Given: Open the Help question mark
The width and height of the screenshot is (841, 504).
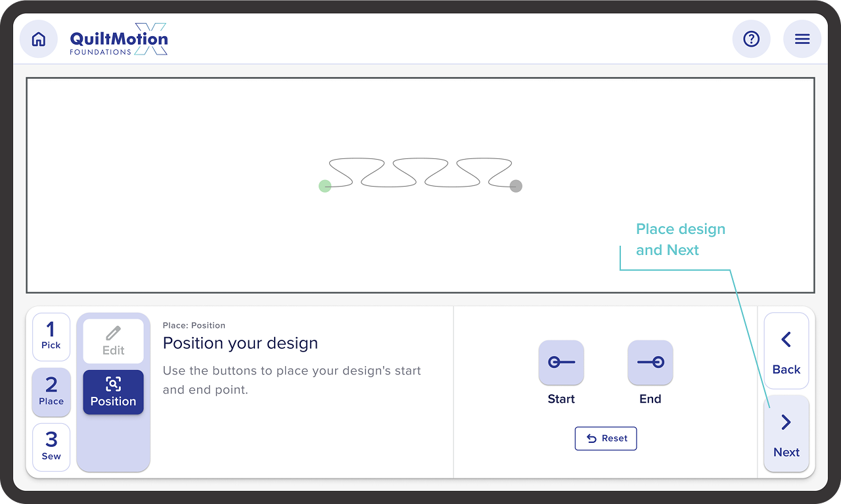Looking at the screenshot, I should point(751,39).
